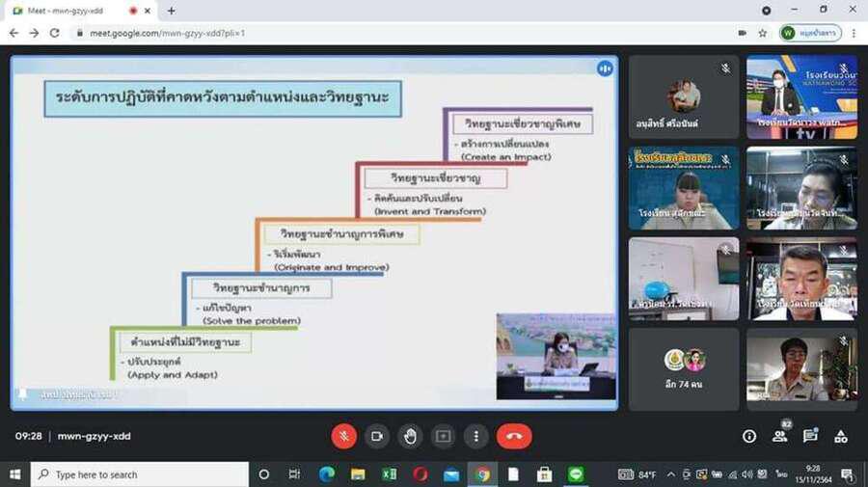Click the present screen button
This screenshot has width=868, height=487.
click(x=443, y=436)
